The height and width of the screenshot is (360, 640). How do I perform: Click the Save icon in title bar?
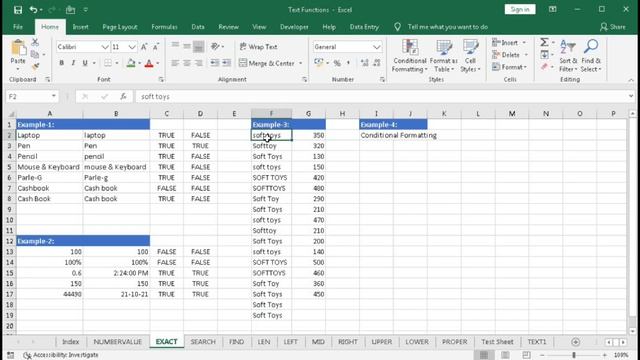(18, 10)
